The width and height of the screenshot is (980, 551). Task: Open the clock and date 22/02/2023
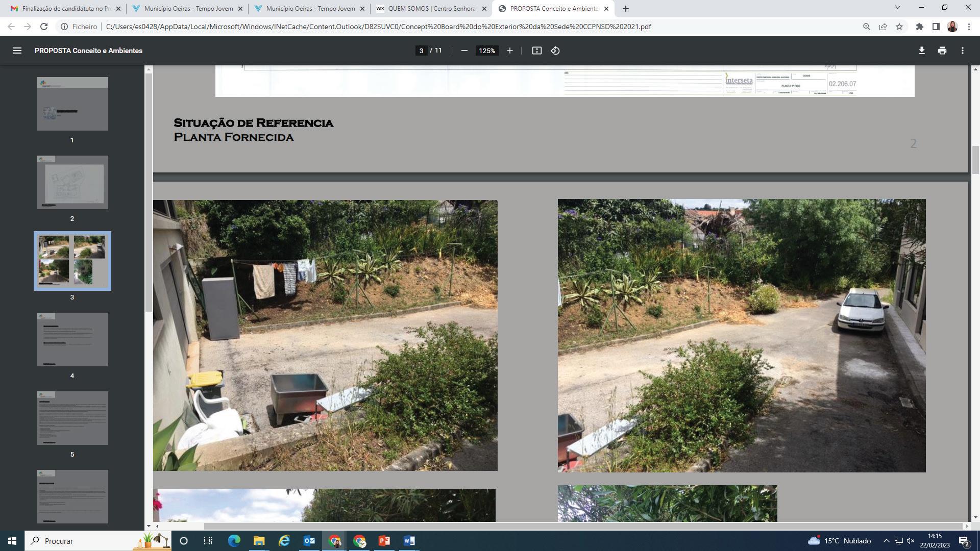tap(935, 541)
